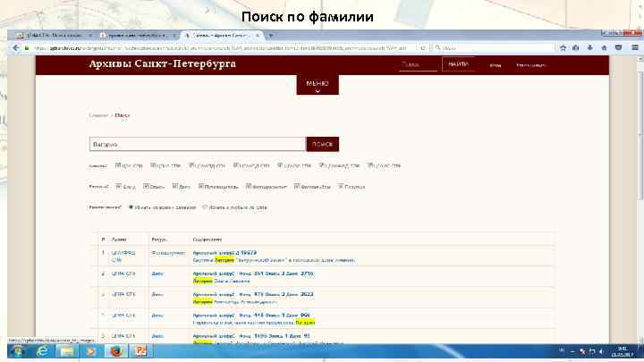Expand the МЕНЮ dropdown
This screenshot has height=362, width=644.
pos(318,85)
